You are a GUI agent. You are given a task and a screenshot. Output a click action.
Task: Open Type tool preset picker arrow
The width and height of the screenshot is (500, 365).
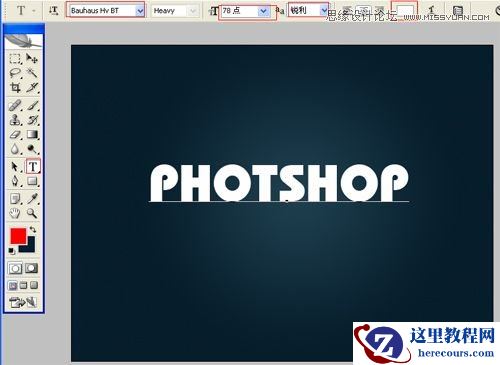[x=34, y=11]
